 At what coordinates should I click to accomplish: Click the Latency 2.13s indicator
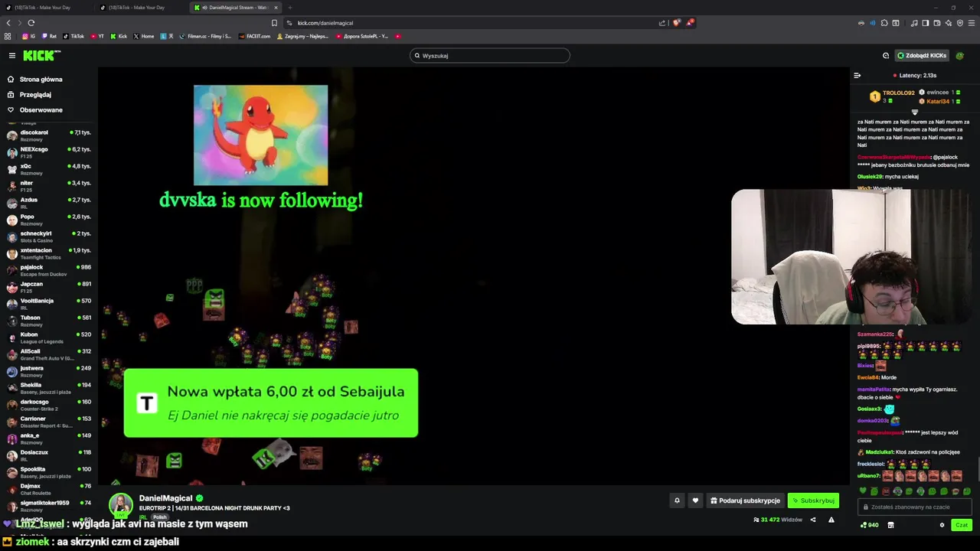click(x=914, y=75)
